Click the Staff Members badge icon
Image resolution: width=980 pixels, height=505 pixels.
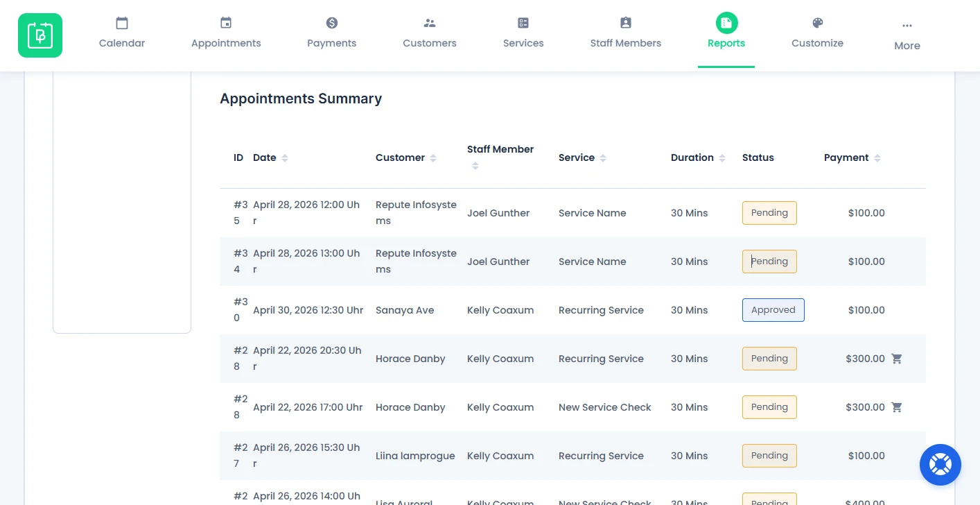(626, 23)
